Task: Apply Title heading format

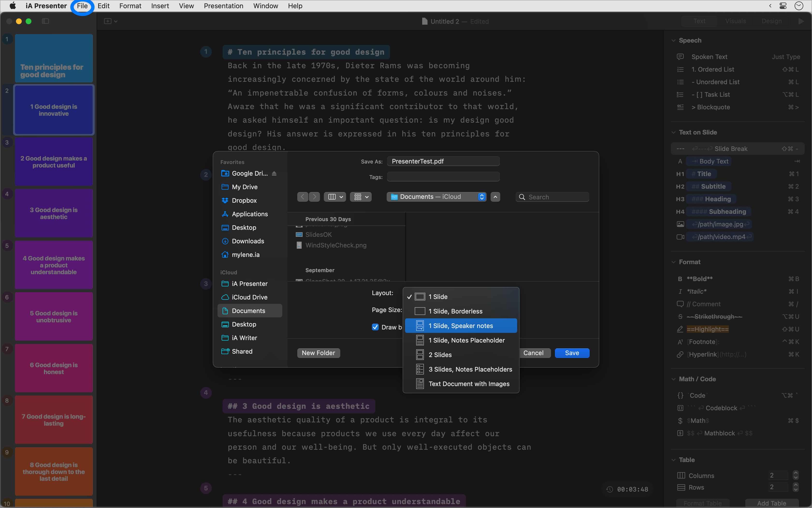Action: pos(738,174)
